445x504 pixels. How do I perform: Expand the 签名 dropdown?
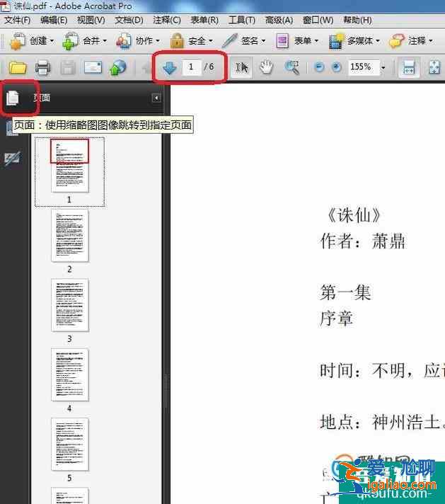coord(263,41)
